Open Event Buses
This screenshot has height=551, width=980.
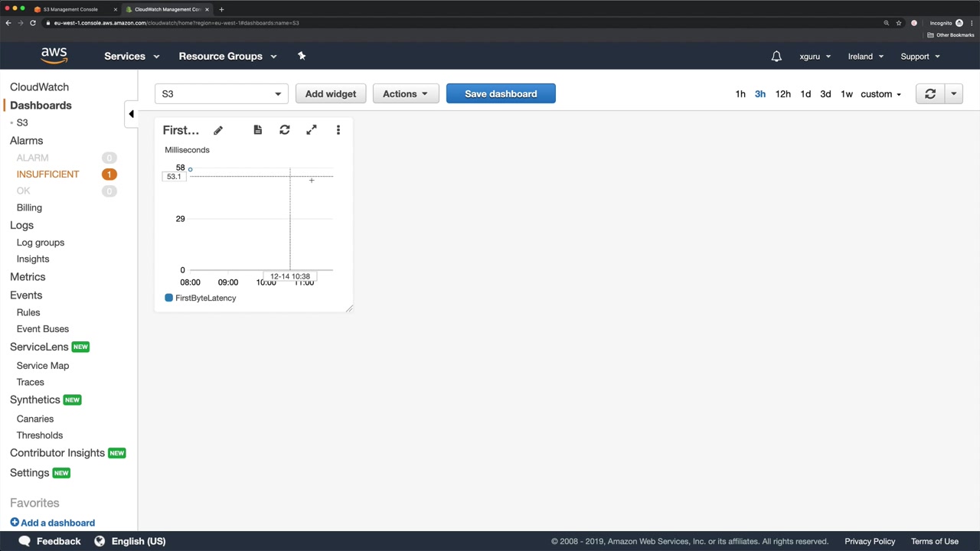pos(43,329)
